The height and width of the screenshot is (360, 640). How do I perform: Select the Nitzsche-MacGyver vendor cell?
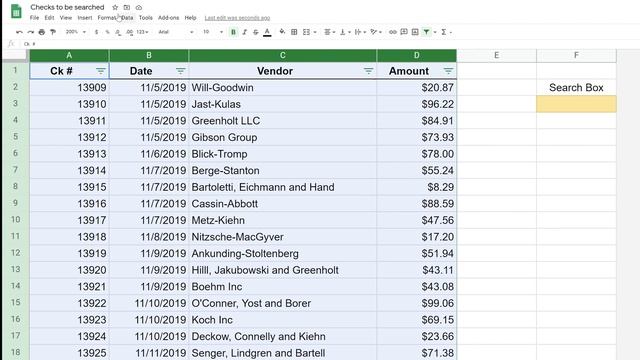point(282,237)
